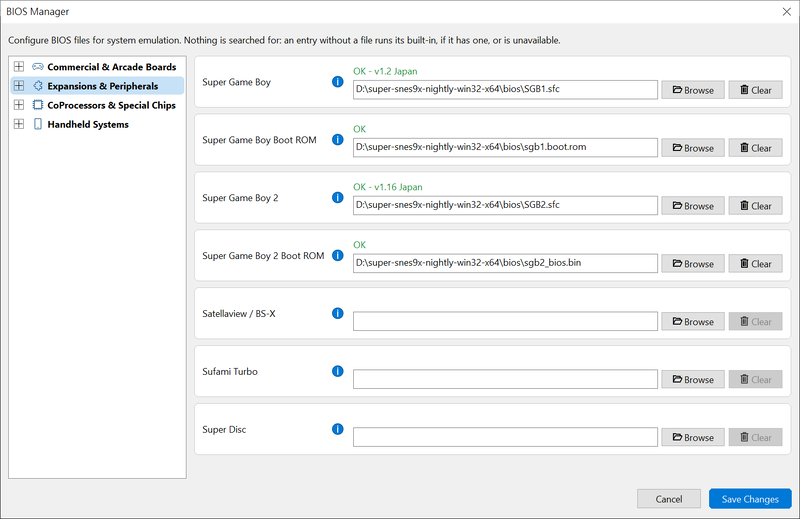The image size is (800, 519).
Task: Expand the CoProcessors & Special Chips tree node
Action: click(x=19, y=105)
